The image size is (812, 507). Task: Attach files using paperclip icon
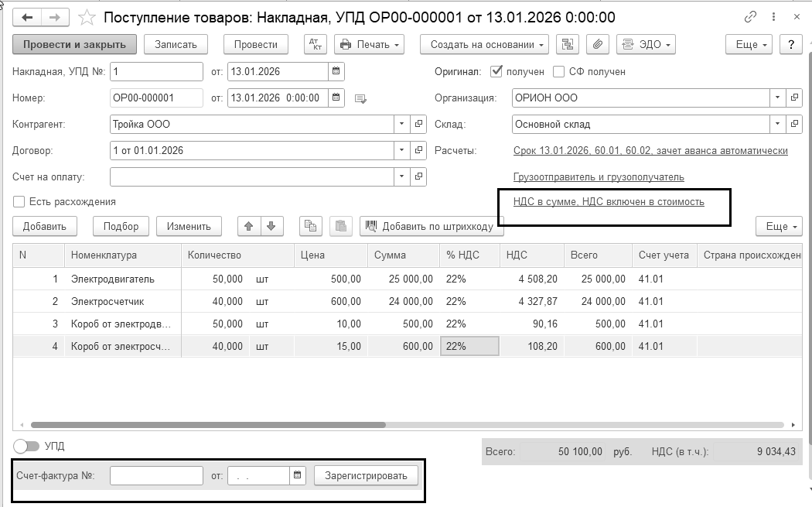[x=597, y=45]
